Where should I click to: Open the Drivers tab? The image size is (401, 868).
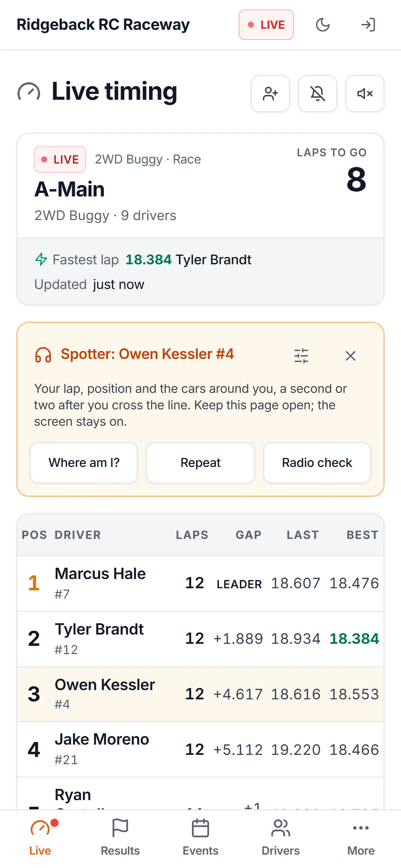click(281, 838)
